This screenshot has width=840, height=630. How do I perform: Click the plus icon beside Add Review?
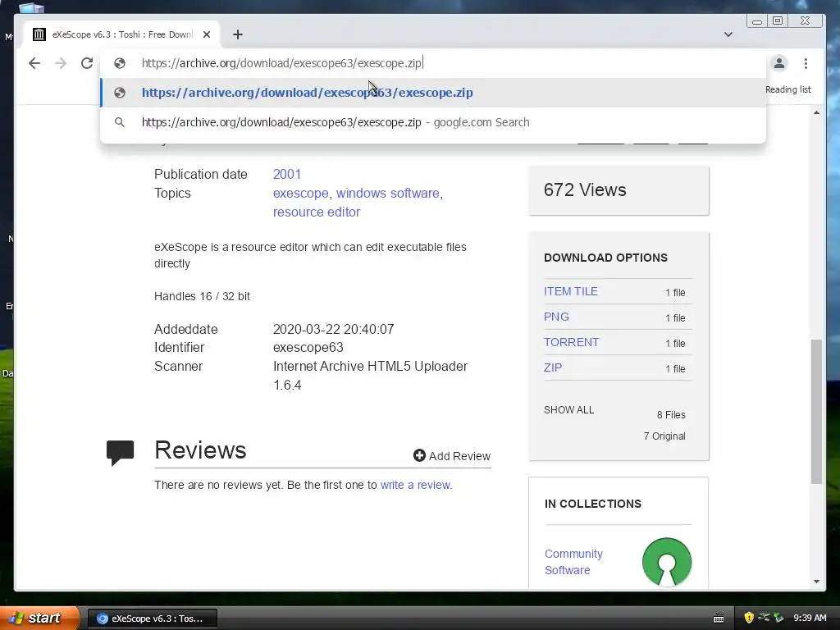tap(419, 455)
